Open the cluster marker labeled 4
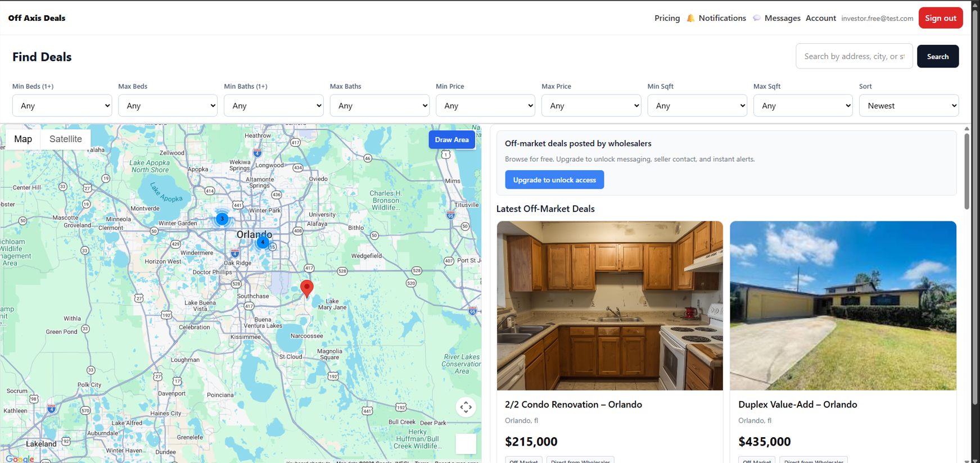The height and width of the screenshot is (463, 980). pos(263,242)
